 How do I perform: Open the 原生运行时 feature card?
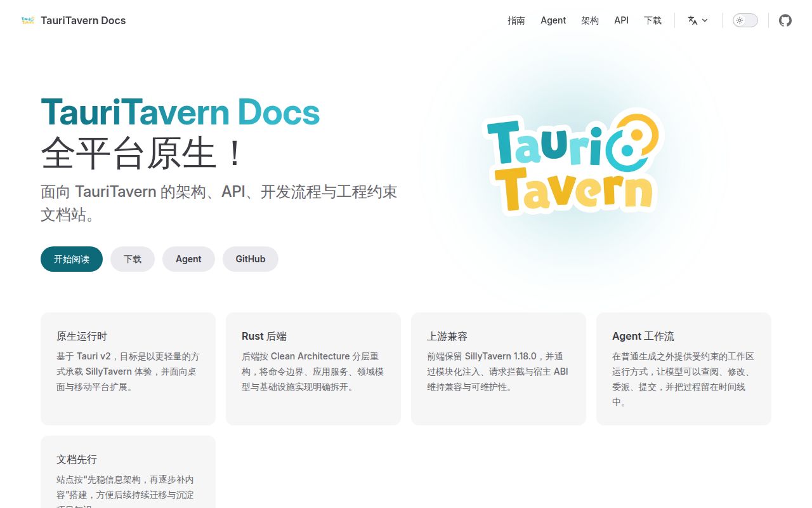point(128,369)
